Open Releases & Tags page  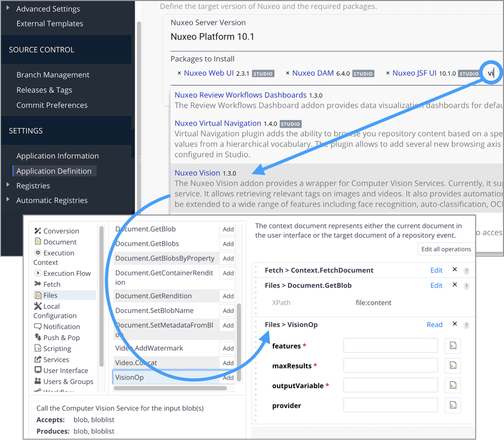pos(44,90)
